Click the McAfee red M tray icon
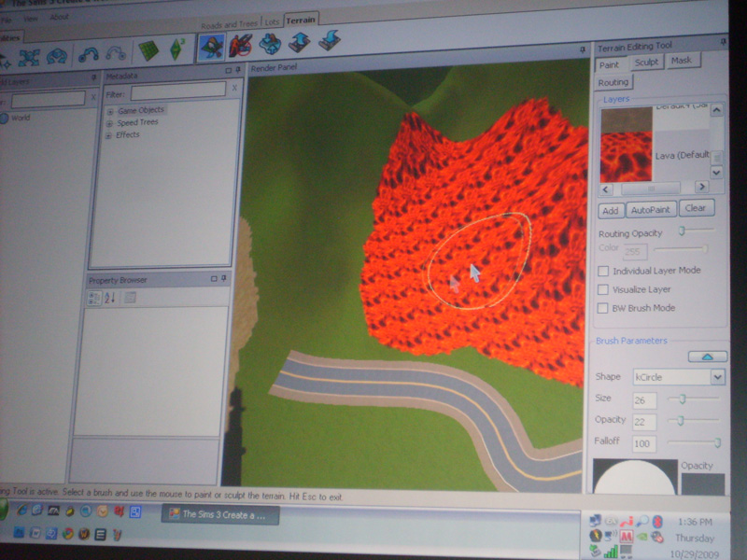 coord(626,537)
